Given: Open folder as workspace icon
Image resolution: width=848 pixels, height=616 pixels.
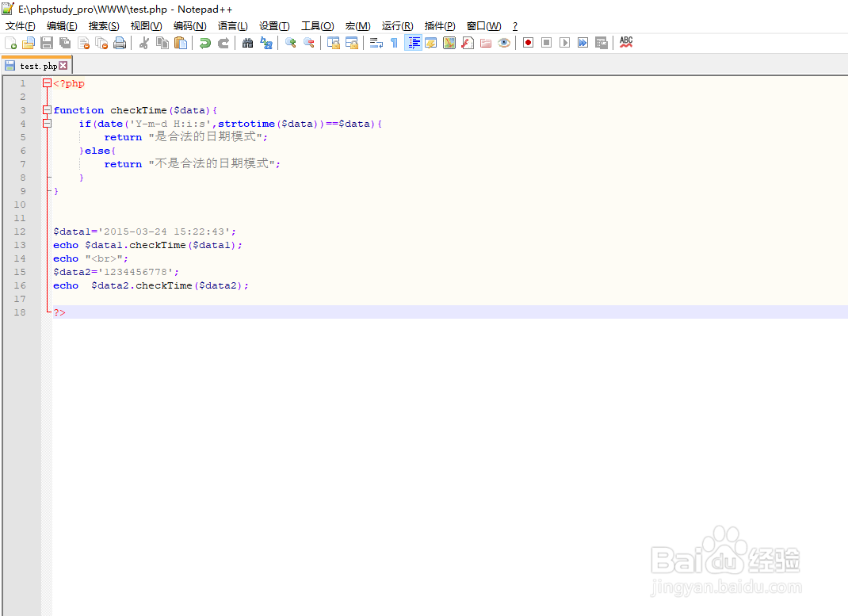Looking at the screenshot, I should pyautogui.click(x=486, y=44).
